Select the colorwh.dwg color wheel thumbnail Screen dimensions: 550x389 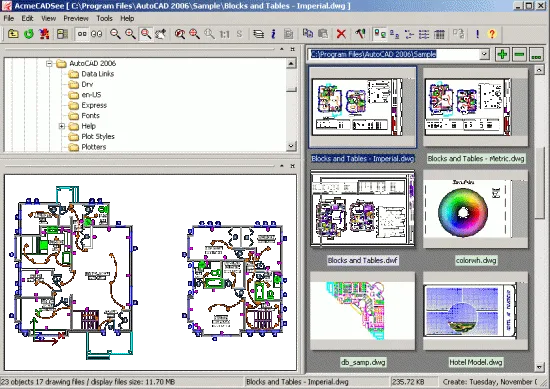click(x=475, y=209)
